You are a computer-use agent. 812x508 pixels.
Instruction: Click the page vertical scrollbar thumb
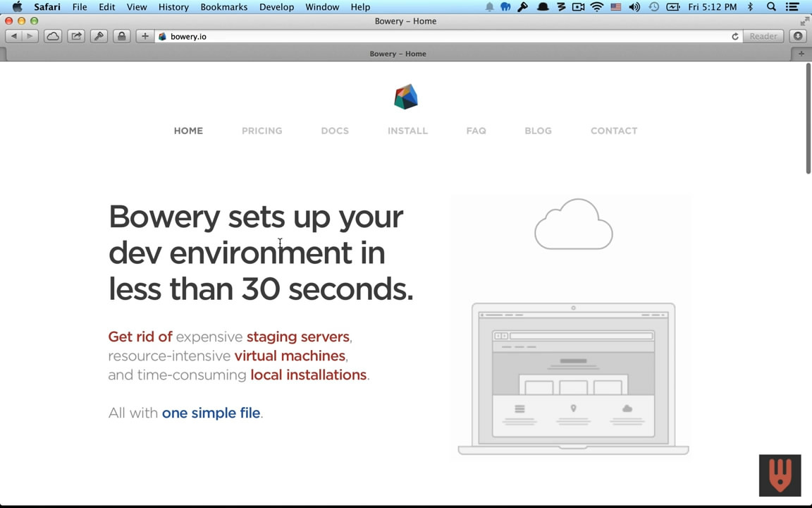coord(808,119)
